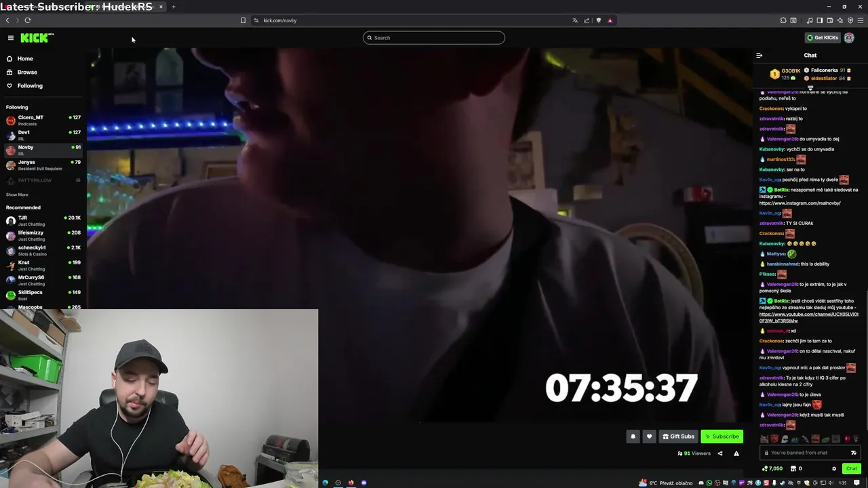Toggle the follow heart button
Image resolution: width=868 pixels, height=488 pixels.
click(x=649, y=436)
